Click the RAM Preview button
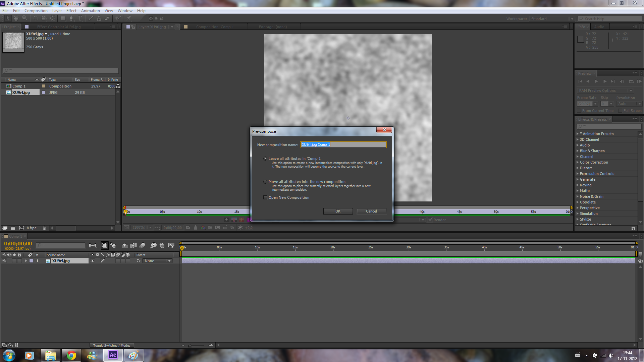 coord(639,81)
